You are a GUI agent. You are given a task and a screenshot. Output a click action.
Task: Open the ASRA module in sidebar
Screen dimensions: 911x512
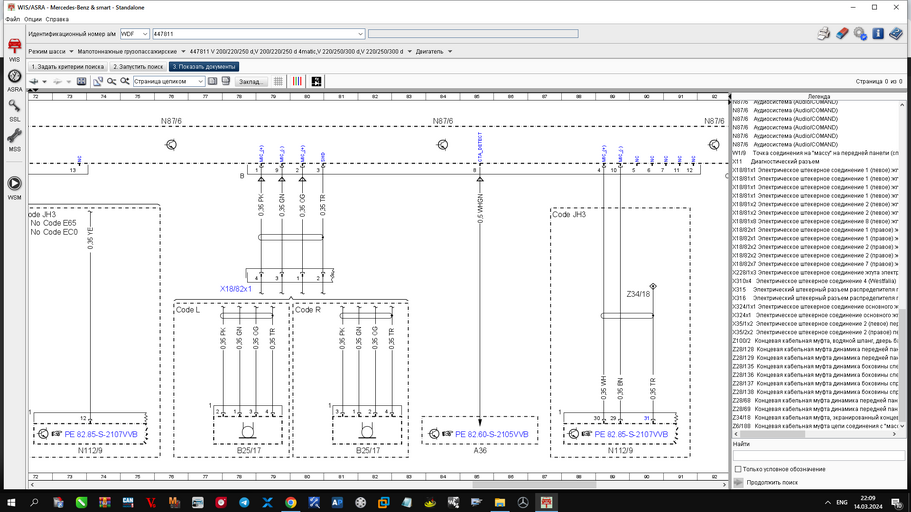(x=14, y=80)
